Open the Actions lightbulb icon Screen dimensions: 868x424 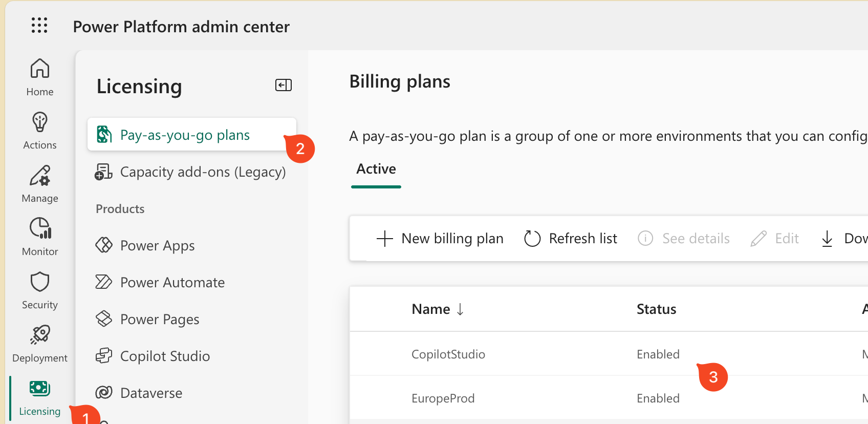40,122
